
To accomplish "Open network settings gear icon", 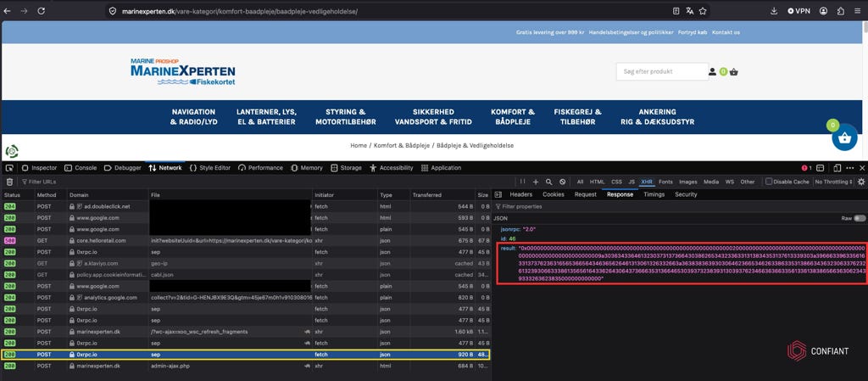I will point(861,182).
